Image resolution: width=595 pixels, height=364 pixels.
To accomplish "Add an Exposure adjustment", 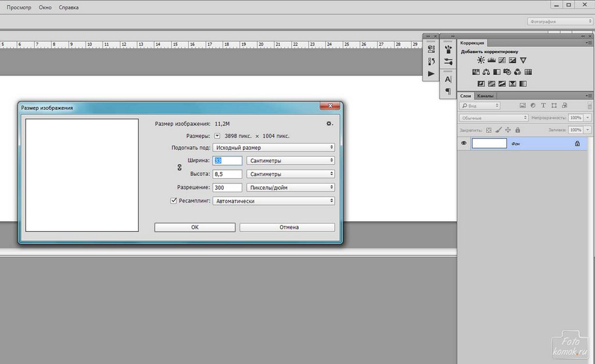I will [x=512, y=60].
